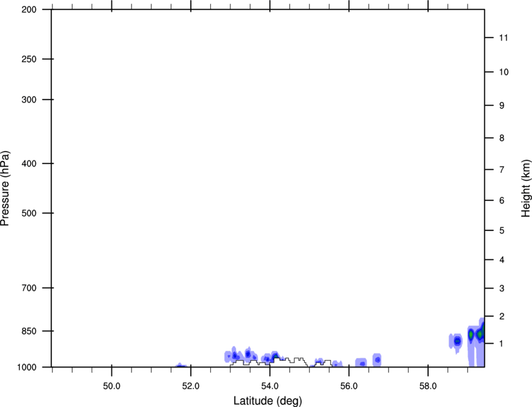Pick the 4 km height label
Image resolution: width=532 pixels, height=407 pixels.
click(x=502, y=260)
